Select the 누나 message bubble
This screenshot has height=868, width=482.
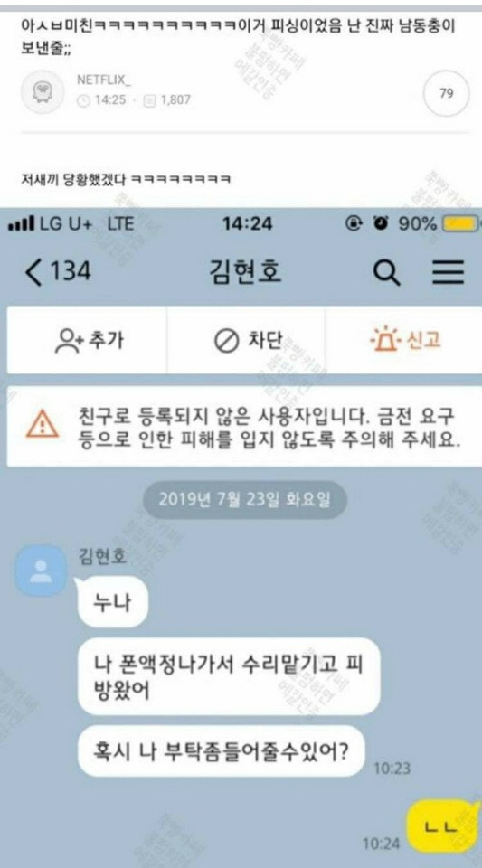(113, 603)
